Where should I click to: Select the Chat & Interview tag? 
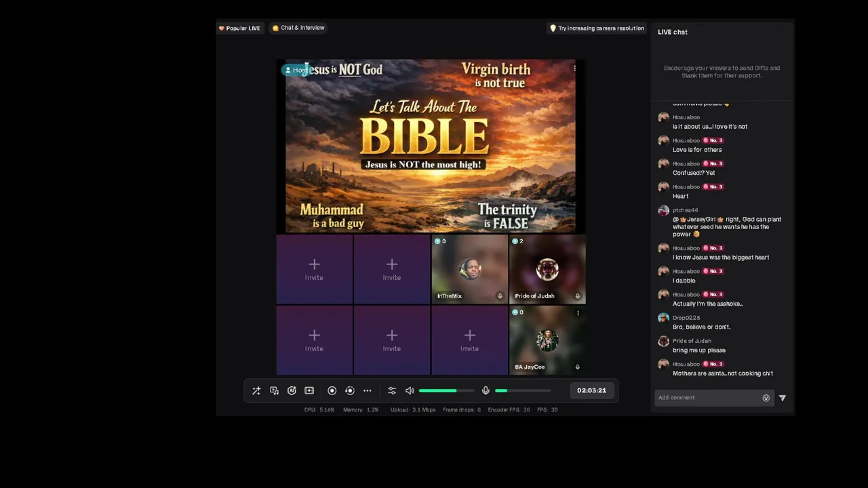coord(298,28)
